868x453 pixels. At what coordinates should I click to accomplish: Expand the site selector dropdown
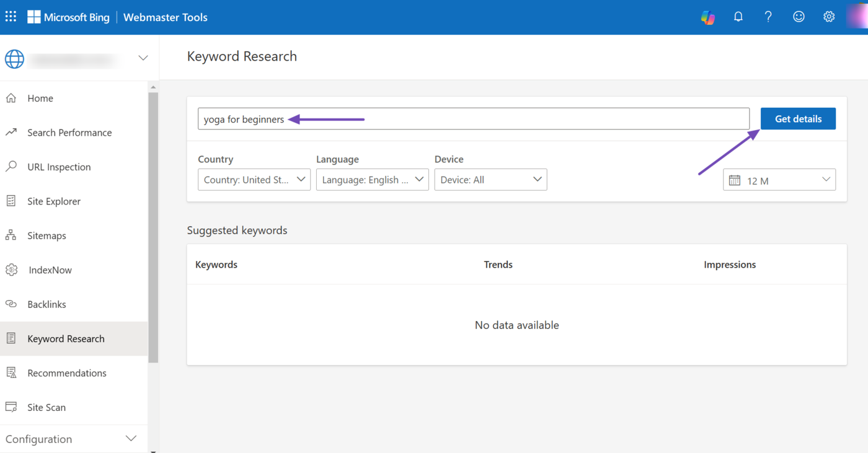[x=143, y=58]
